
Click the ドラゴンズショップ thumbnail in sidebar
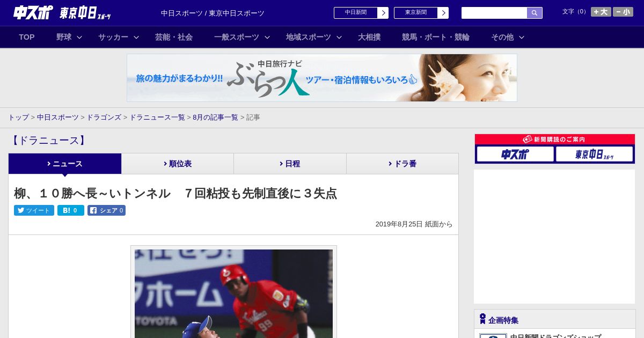tap(493, 336)
